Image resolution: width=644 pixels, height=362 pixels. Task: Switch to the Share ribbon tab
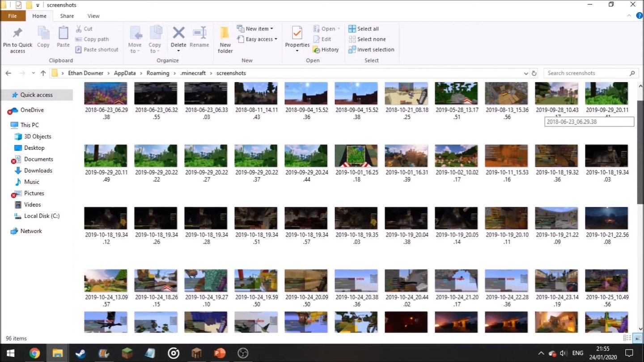coord(67,16)
